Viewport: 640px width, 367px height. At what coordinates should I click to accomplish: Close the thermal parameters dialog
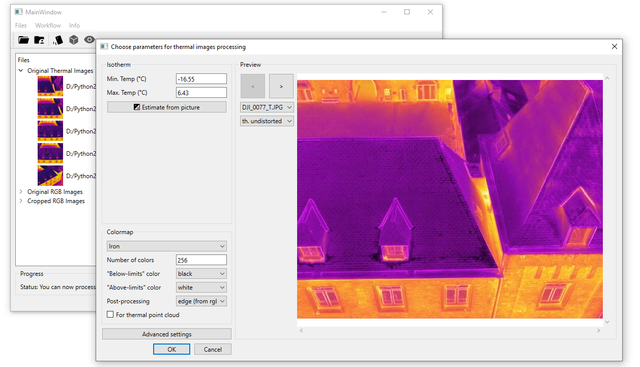point(614,47)
